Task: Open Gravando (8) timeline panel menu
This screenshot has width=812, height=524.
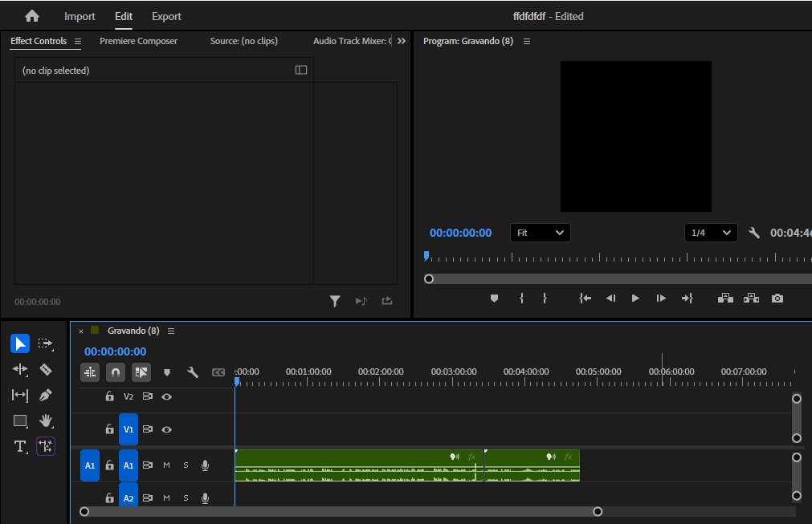Action: 171,331
